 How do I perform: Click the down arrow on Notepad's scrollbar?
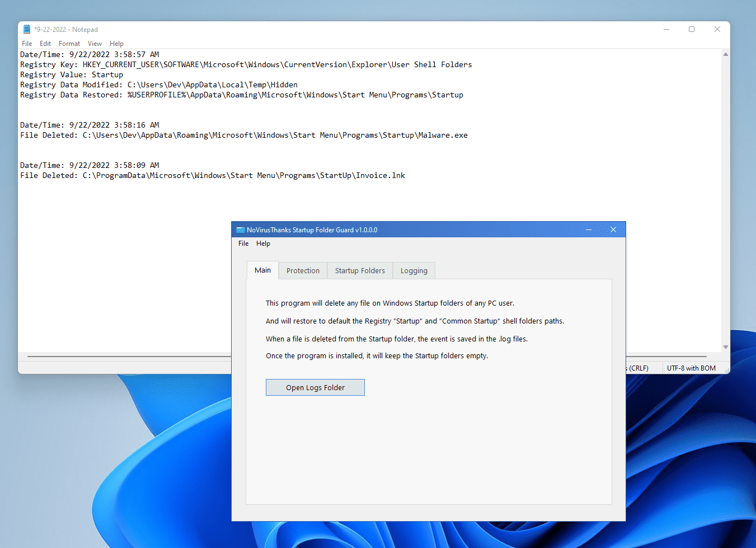tap(726, 346)
